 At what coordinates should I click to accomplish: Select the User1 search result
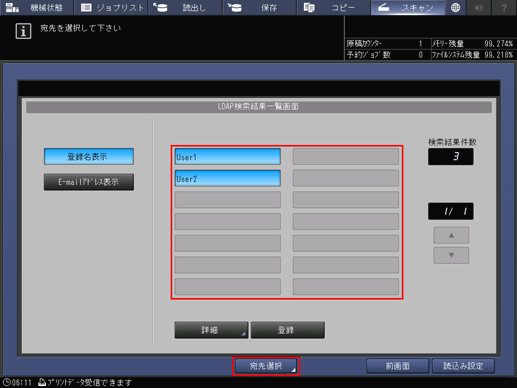tap(228, 157)
